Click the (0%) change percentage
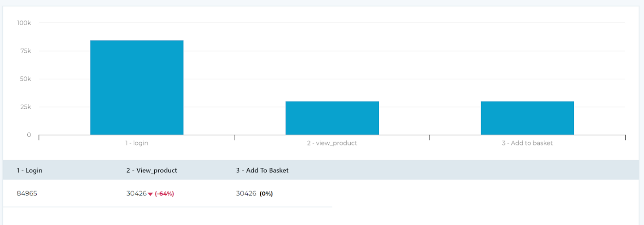The width and height of the screenshot is (644, 225). pos(266,194)
